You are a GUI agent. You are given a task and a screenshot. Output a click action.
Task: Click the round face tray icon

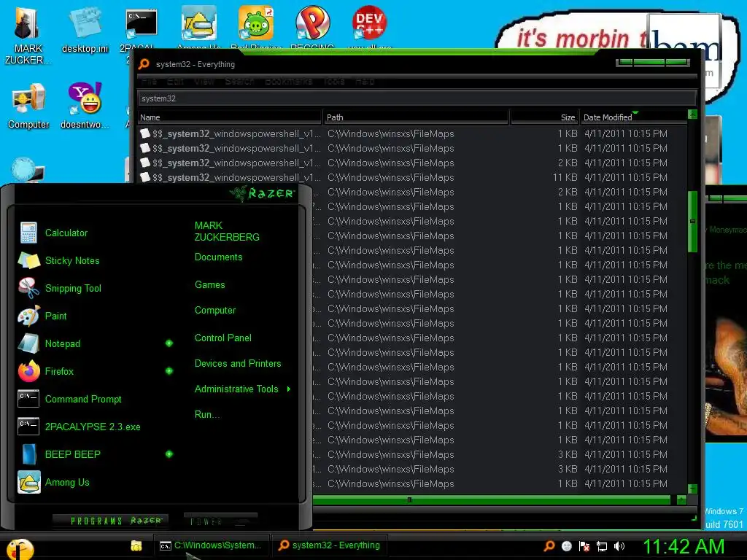[566, 546]
